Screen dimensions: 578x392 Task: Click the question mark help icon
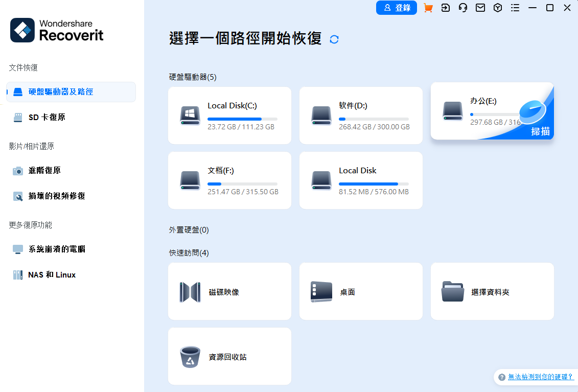tap(501, 377)
